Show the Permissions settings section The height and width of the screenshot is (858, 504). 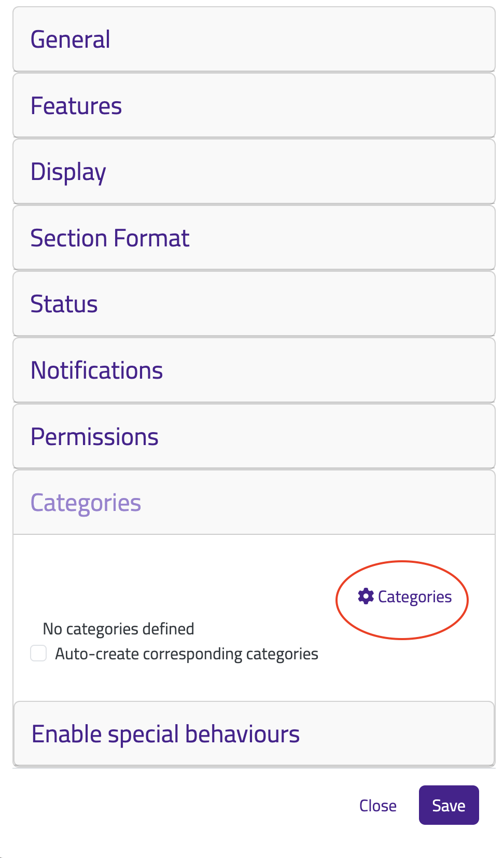(254, 436)
